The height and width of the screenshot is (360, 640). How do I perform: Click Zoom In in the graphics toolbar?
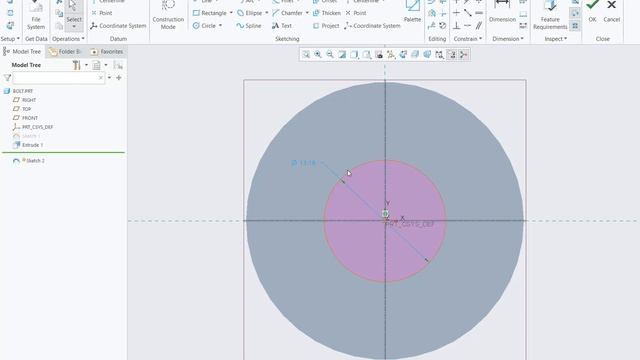pos(318,54)
